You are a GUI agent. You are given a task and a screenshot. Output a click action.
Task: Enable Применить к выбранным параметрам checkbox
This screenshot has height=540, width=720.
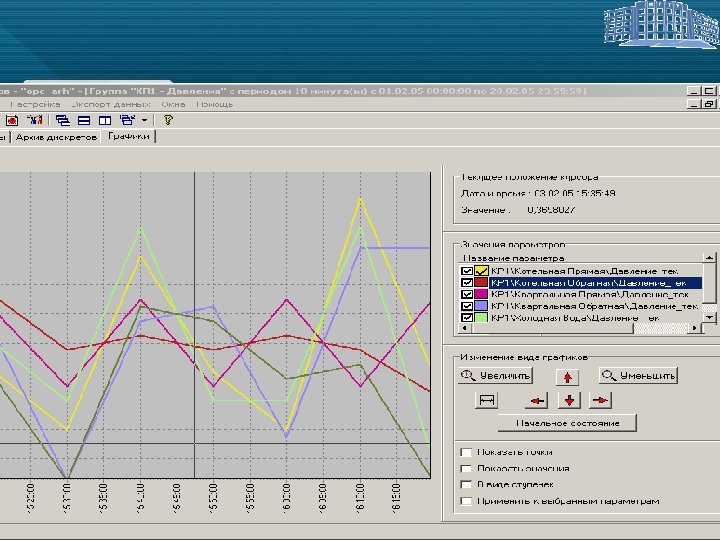pos(466,501)
